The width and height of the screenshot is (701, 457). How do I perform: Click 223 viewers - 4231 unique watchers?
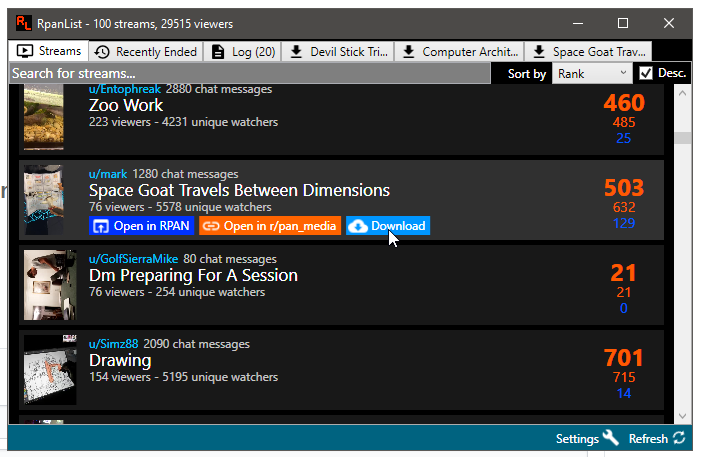pyautogui.click(x=183, y=122)
